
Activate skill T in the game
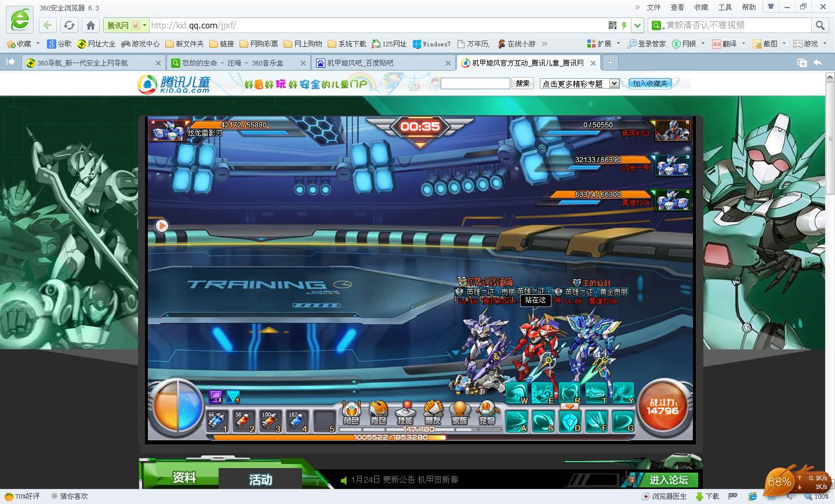[597, 393]
